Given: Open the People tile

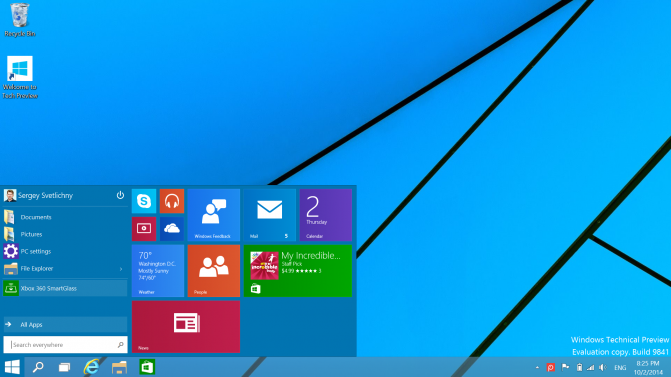Looking at the screenshot, I should click(x=214, y=270).
